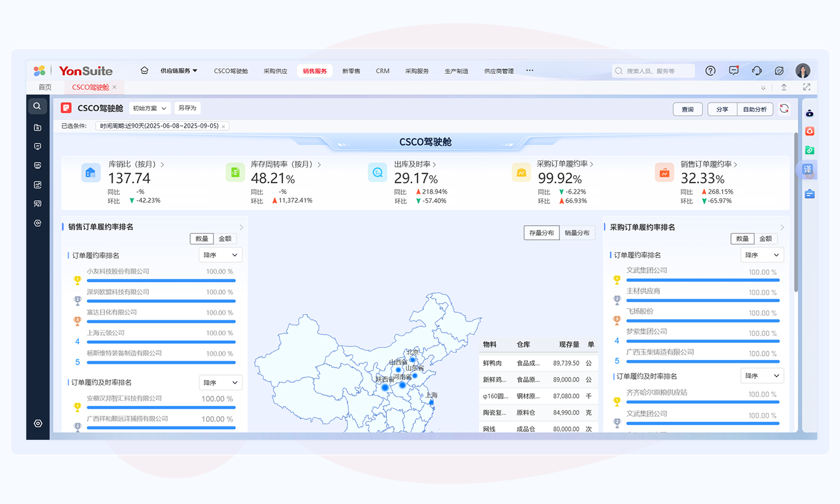This screenshot has height=504, width=840.
Task: Click the home icon in the top navigation
Action: (x=144, y=71)
